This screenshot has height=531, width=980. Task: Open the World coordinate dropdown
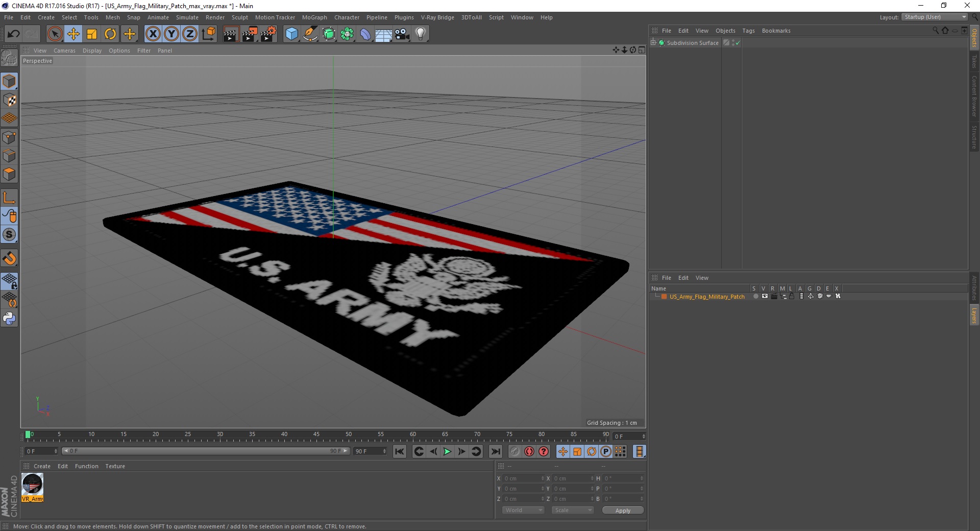pos(523,510)
